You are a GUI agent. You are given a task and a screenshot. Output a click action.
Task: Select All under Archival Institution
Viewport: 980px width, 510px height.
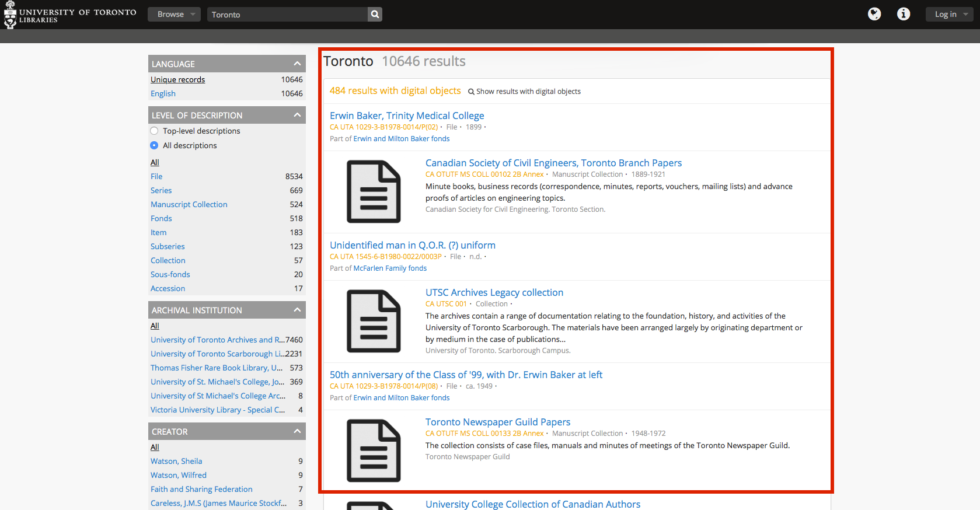pos(155,326)
